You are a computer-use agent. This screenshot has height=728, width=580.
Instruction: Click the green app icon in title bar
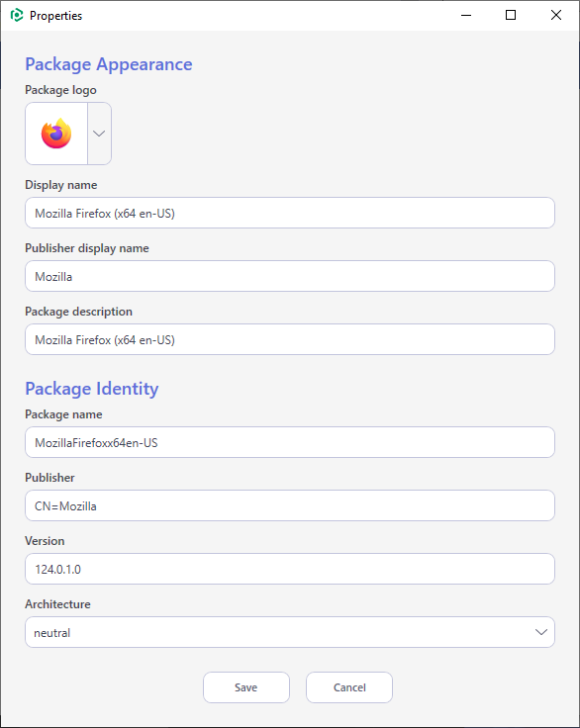click(x=17, y=15)
